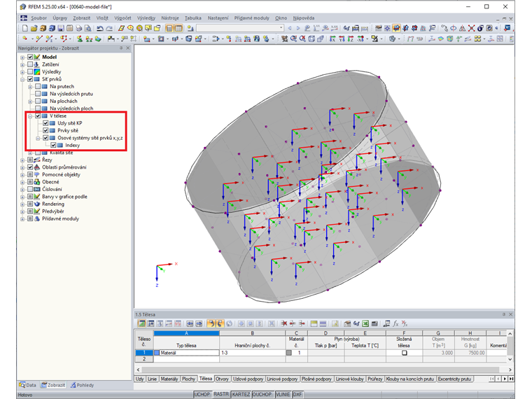Toggle the DXF status bar button
The height and width of the screenshot is (399, 532).
[297, 394]
